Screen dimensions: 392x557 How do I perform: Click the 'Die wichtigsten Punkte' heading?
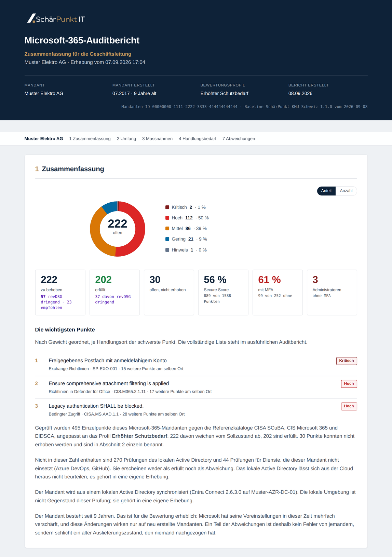pyautogui.click(x=65, y=330)
